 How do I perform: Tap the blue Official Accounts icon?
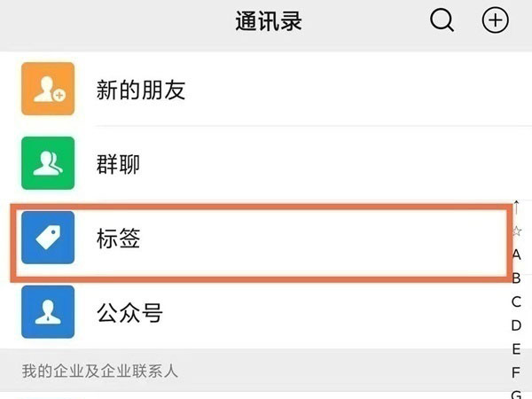[x=48, y=313]
